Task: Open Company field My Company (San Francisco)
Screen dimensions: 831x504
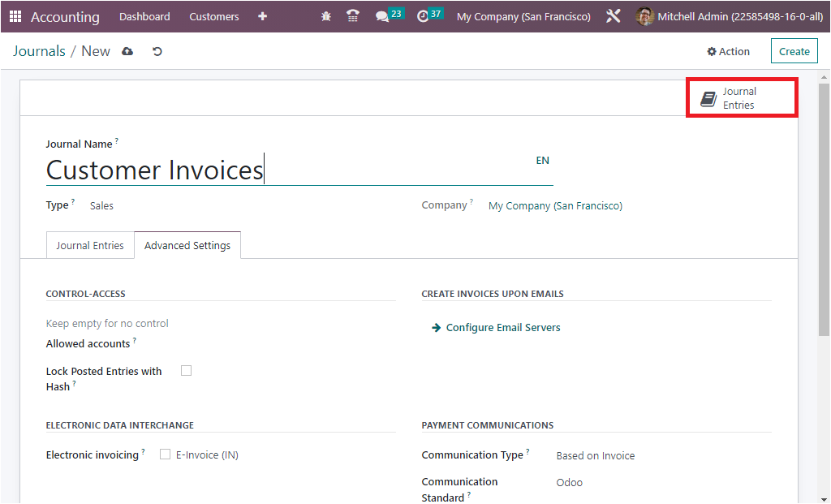Action: coord(555,205)
